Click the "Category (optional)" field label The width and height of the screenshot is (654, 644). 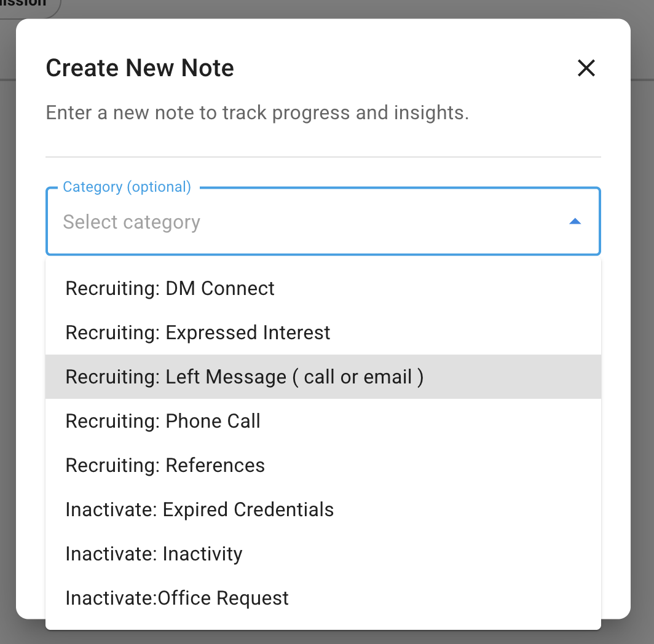coord(127,187)
